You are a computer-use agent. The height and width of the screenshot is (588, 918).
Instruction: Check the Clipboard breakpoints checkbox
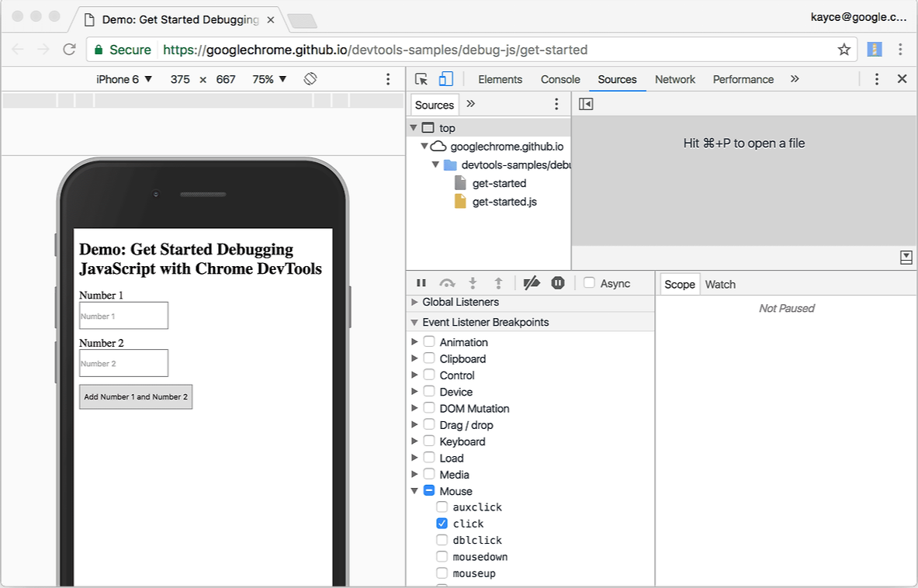(429, 358)
